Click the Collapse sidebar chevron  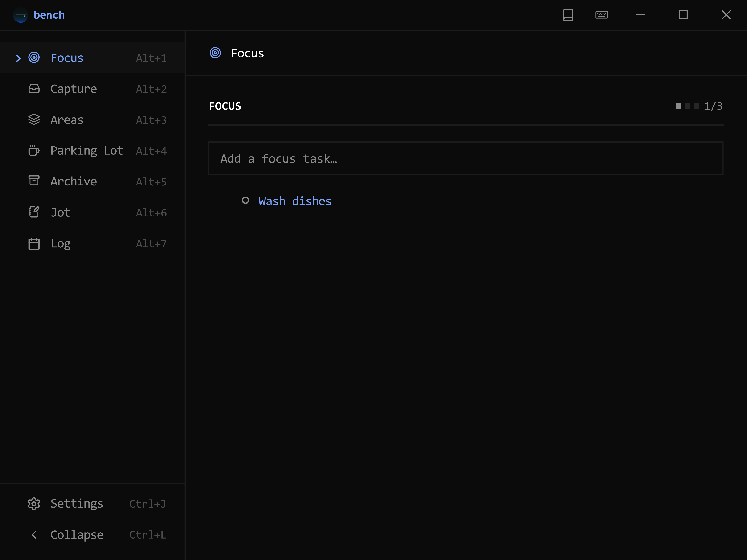34,534
